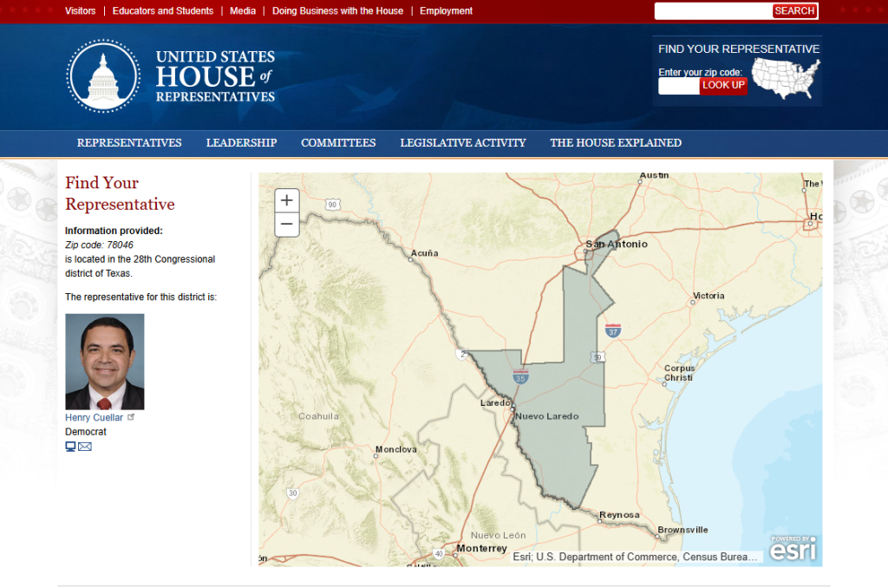This screenshot has width=888, height=588.
Task: Click the Monterrey label on the map
Action: pyautogui.click(x=482, y=548)
